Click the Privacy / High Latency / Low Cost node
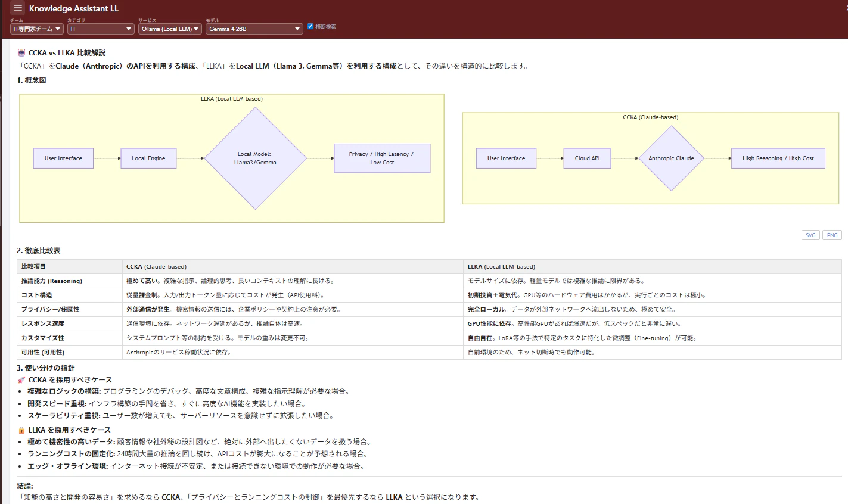The height and width of the screenshot is (504, 848). [382, 158]
